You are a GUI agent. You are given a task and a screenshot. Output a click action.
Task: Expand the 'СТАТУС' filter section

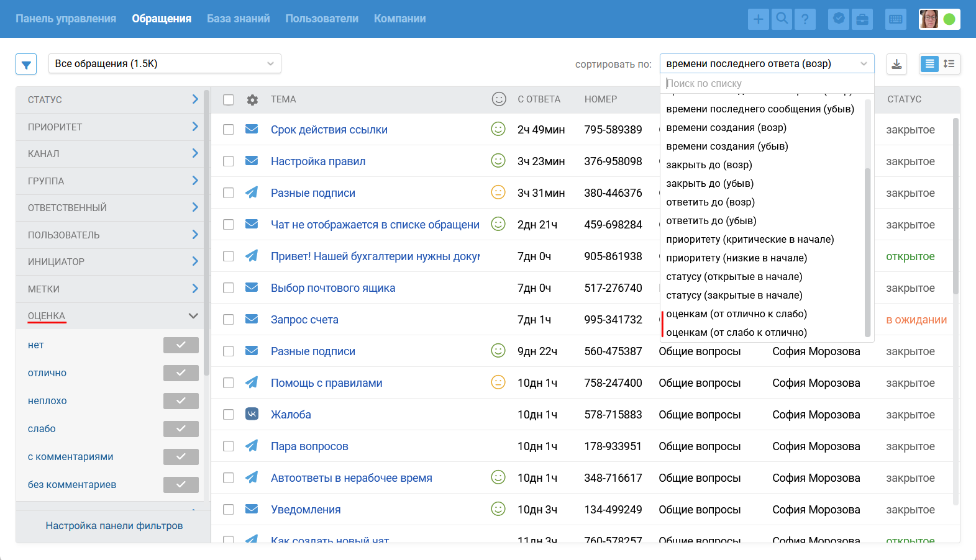coord(112,100)
